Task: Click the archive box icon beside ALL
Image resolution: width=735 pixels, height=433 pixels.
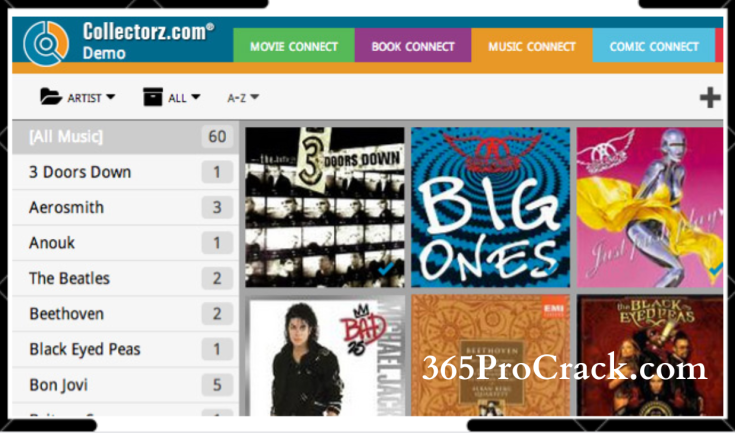Action: (153, 97)
